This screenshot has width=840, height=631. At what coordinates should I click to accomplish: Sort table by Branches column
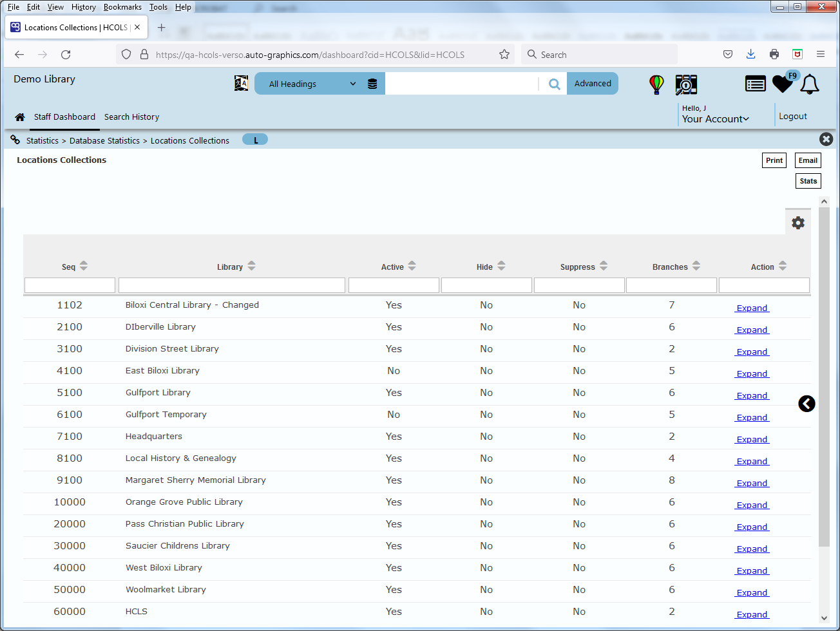coord(696,266)
